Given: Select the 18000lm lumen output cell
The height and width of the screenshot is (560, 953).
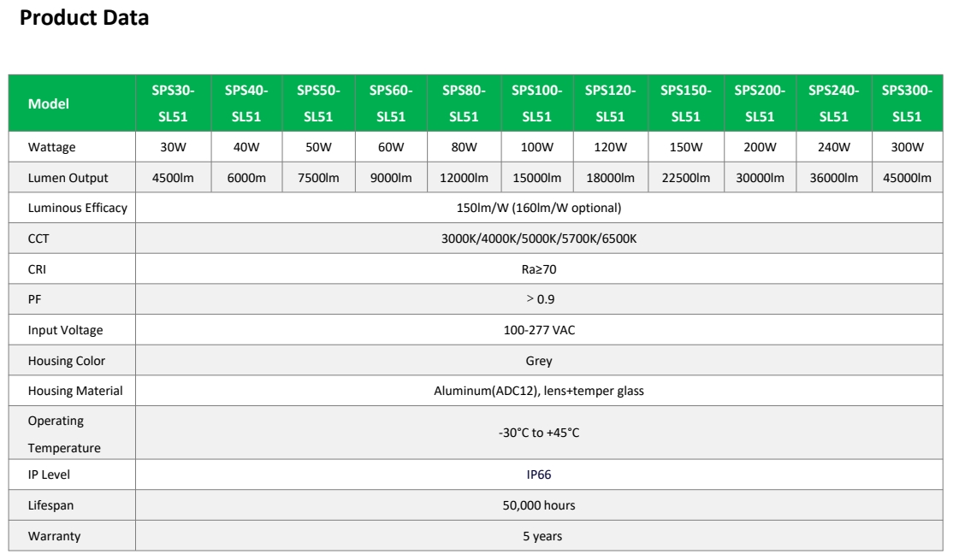Looking at the screenshot, I should 611,177.
